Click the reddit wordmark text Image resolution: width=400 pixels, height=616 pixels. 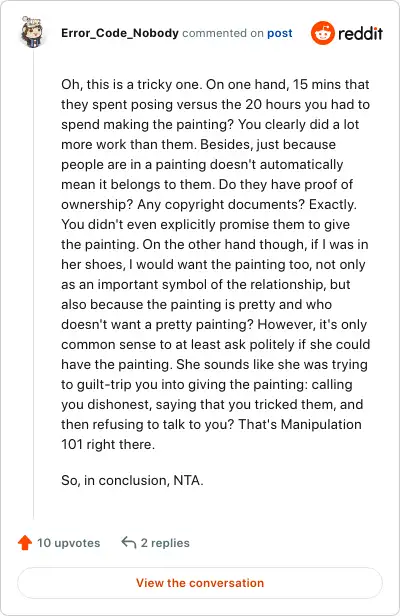[360, 33]
